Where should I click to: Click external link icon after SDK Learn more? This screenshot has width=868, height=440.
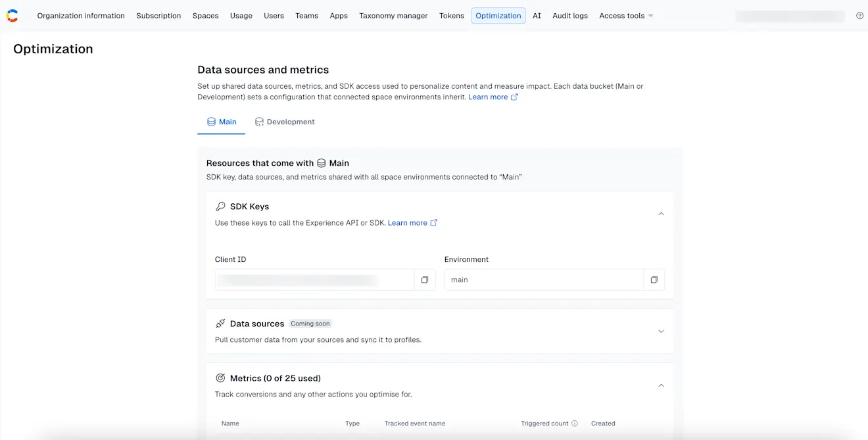[x=434, y=223]
